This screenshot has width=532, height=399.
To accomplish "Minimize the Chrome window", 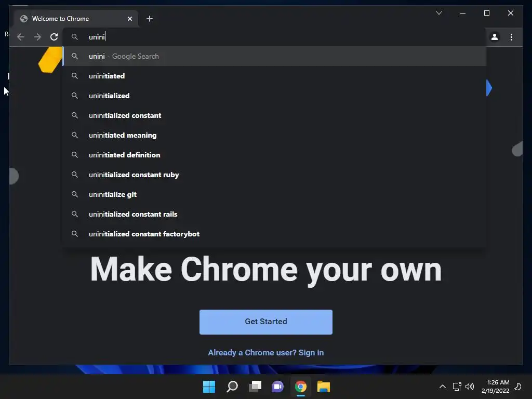I will (463, 13).
